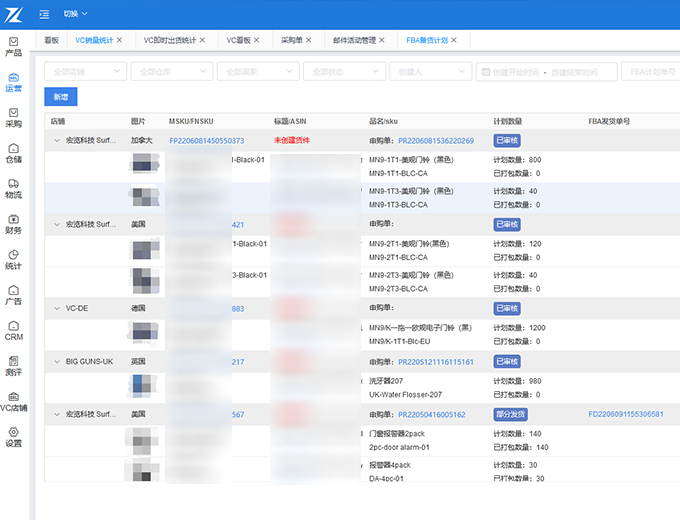Open the 统计 sidebar module
Image resolution: width=680 pixels, height=520 pixels.
click(x=13, y=260)
